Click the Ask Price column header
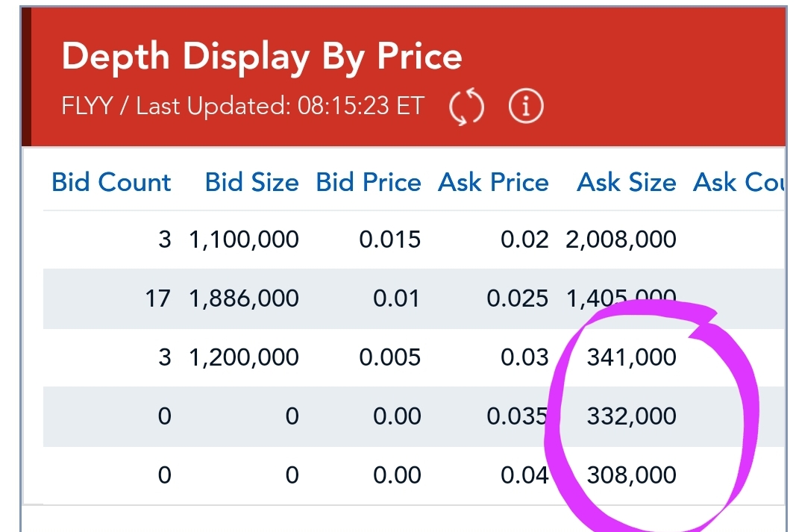The width and height of the screenshot is (796, 532). [x=493, y=183]
